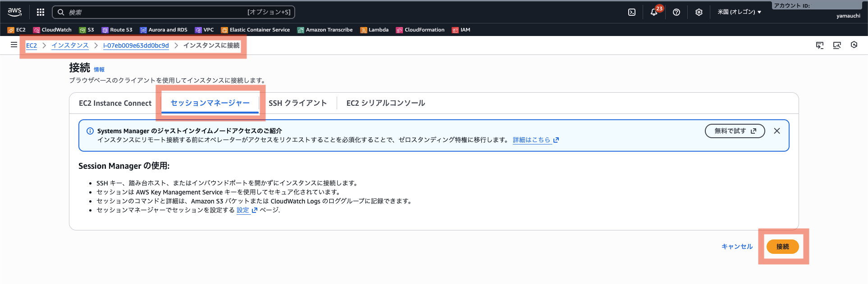Open the 詳細はこちら link

pos(536,140)
